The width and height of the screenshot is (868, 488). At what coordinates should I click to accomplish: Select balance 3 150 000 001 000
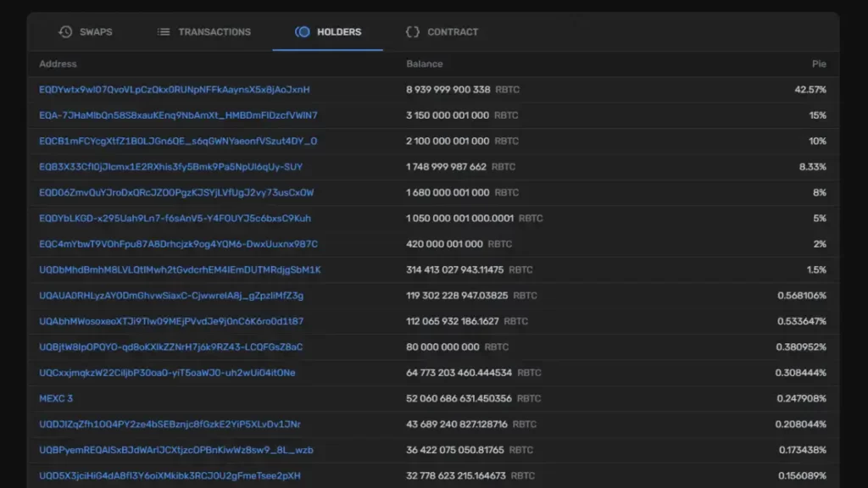[x=448, y=115]
